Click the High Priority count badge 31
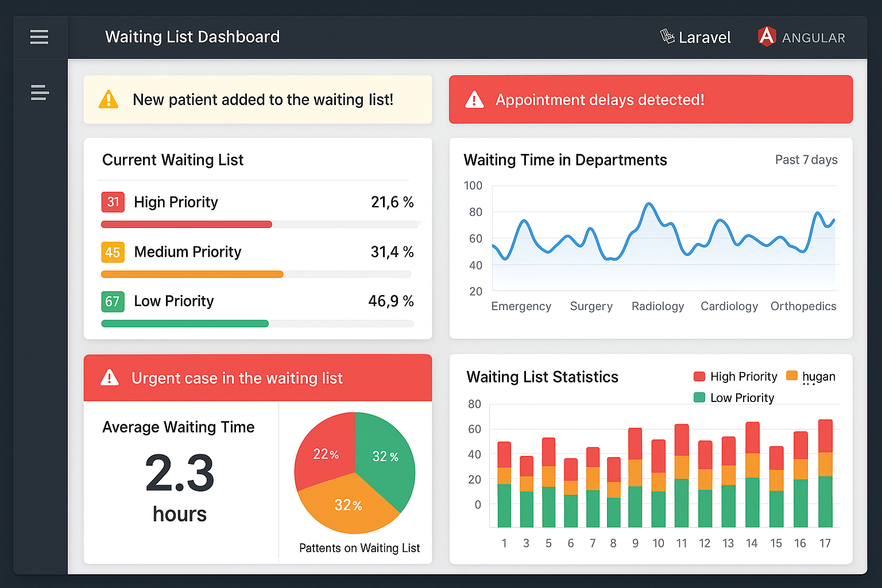 [x=113, y=202]
